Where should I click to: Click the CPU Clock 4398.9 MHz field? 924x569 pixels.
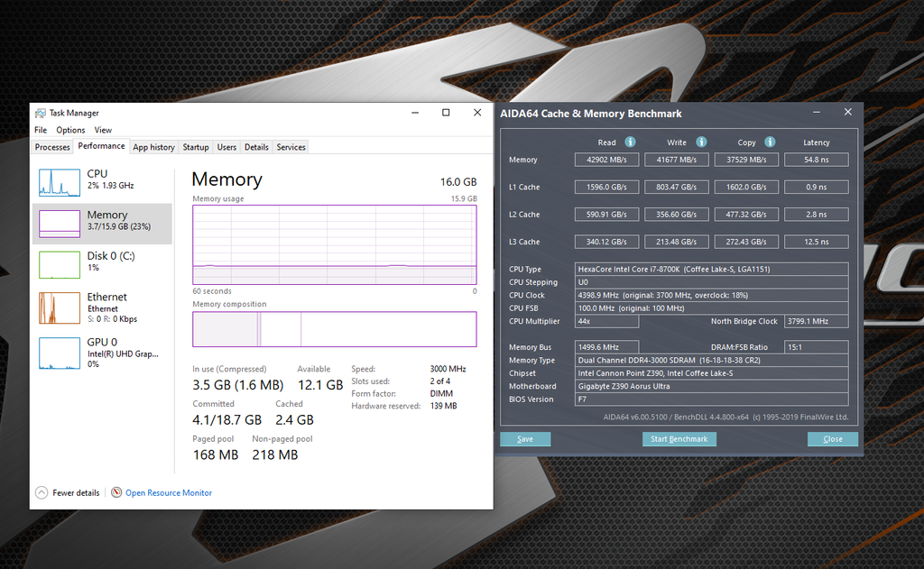(711, 295)
